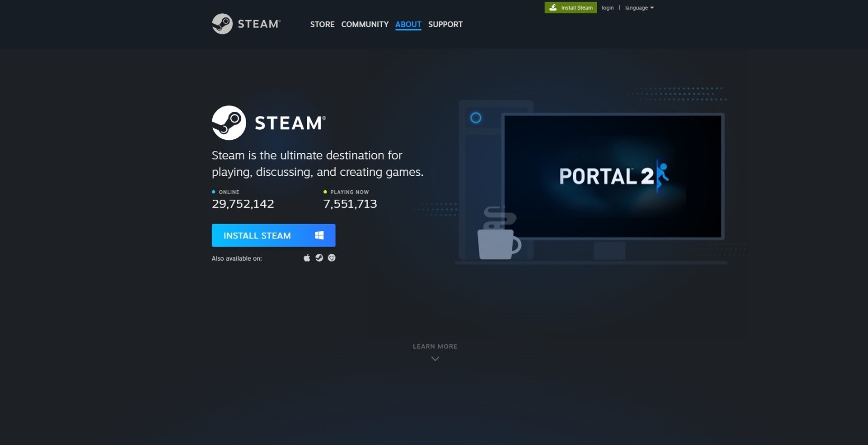The width and height of the screenshot is (868, 445).
Task: Click the login link
Action: pos(608,7)
